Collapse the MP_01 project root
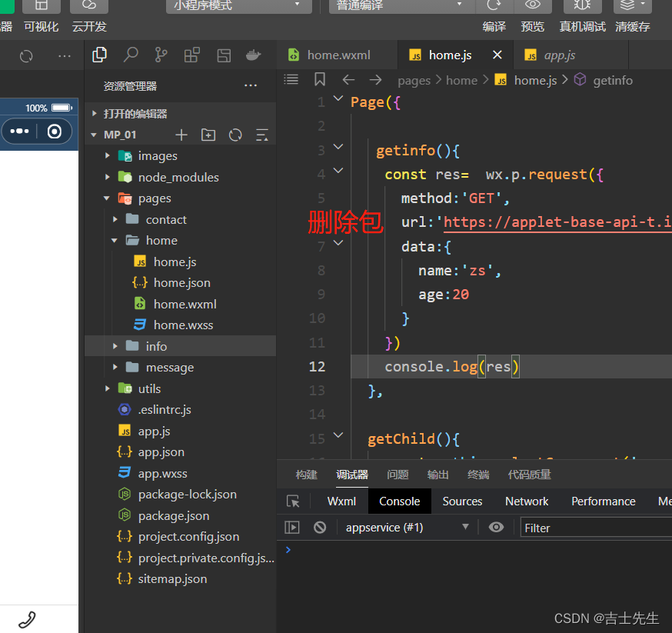Image resolution: width=672 pixels, height=633 pixels. [x=94, y=135]
